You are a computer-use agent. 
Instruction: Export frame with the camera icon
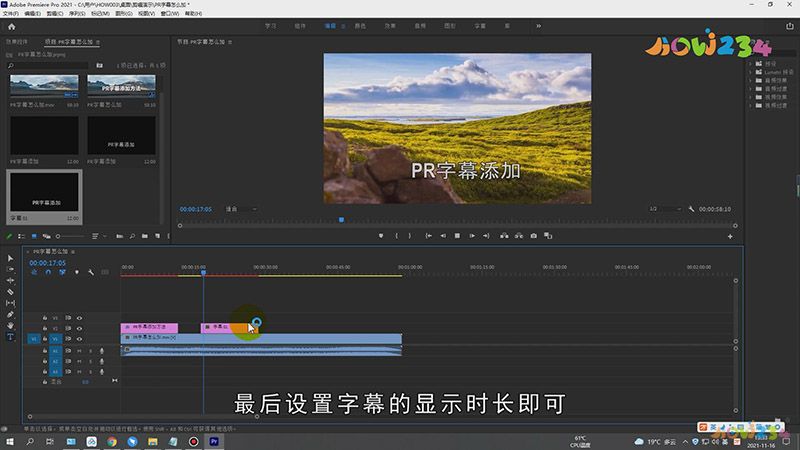(x=534, y=236)
